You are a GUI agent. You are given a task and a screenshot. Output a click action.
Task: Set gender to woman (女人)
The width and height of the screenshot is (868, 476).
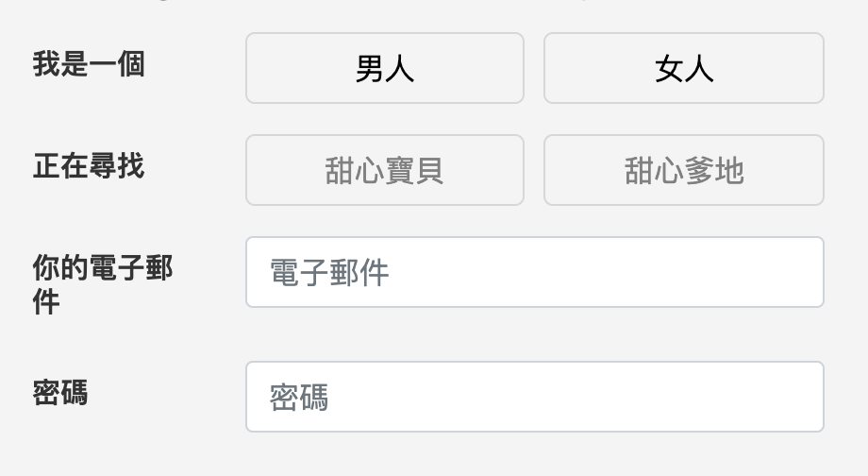point(683,68)
